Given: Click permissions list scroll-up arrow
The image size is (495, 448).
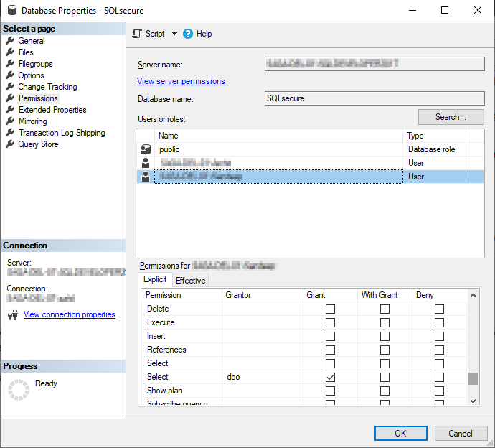Looking at the screenshot, I should pyautogui.click(x=473, y=295).
